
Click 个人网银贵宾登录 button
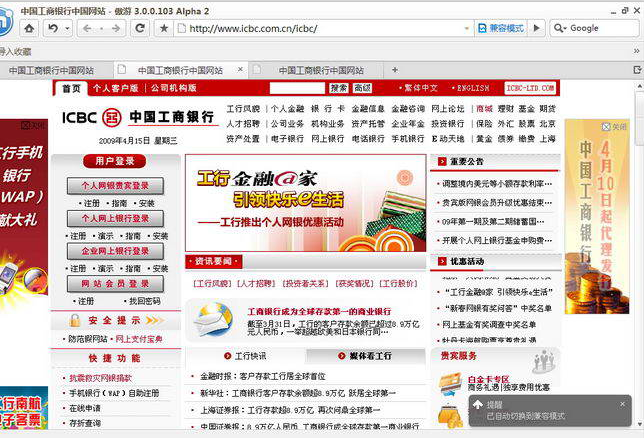pyautogui.click(x=115, y=186)
